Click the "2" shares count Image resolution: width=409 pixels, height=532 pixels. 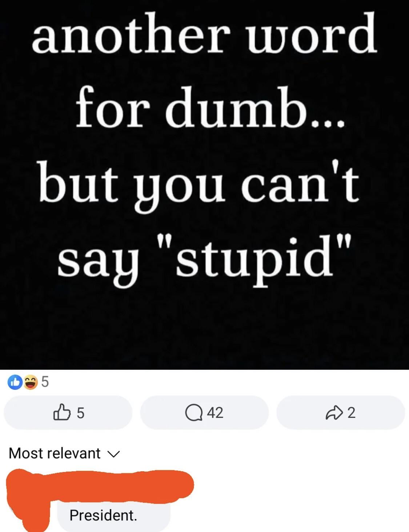(351, 413)
